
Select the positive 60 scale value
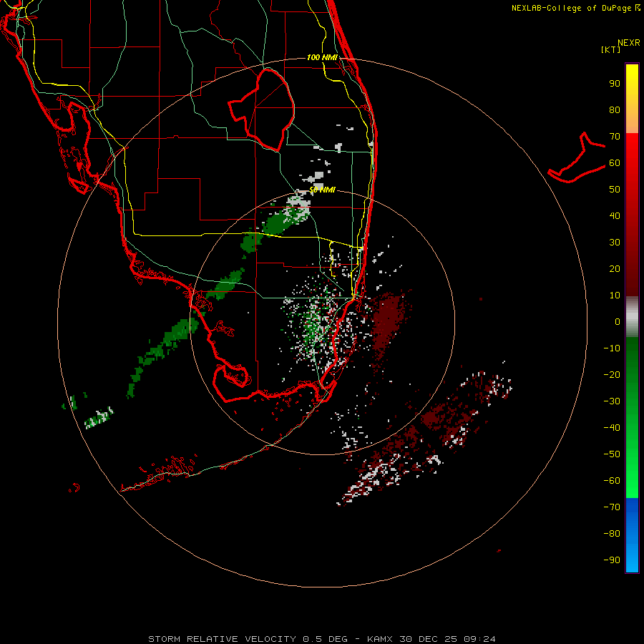click(615, 162)
